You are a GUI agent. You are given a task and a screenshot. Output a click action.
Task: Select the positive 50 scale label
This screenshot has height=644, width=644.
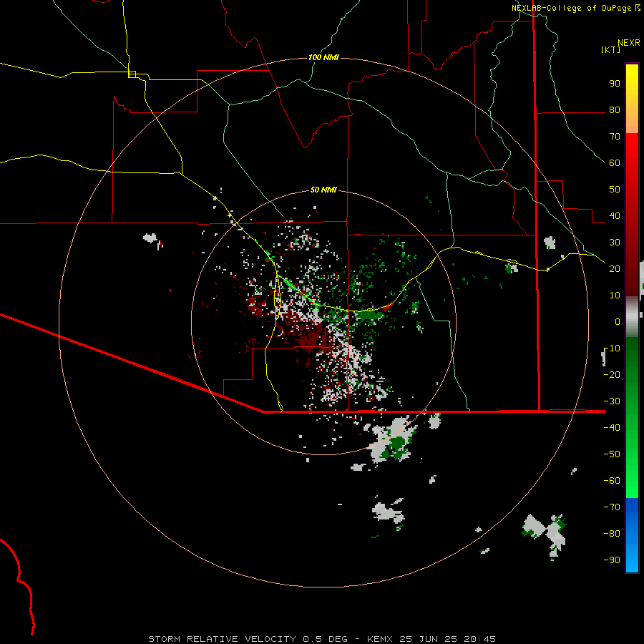(615, 190)
